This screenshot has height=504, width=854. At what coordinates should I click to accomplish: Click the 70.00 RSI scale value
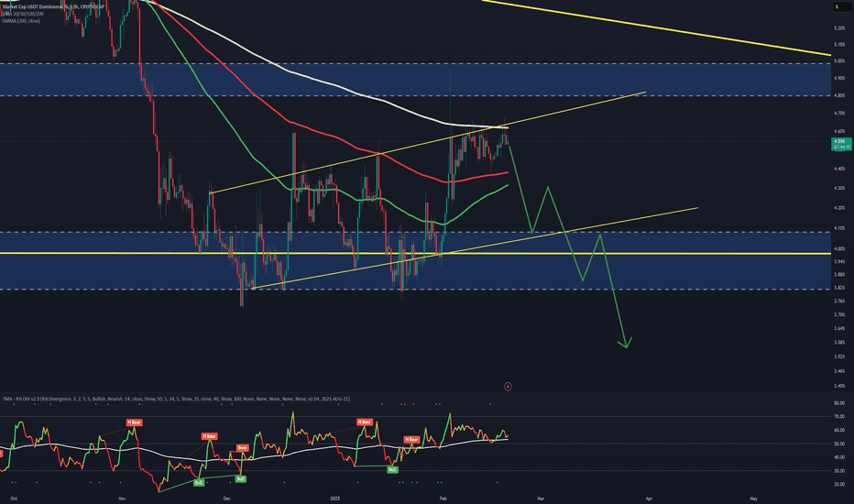coord(839,416)
